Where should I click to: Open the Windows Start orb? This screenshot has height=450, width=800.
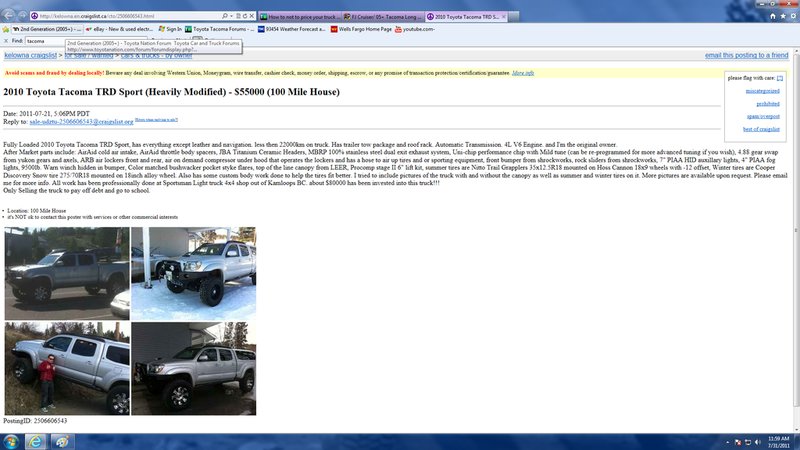click(x=11, y=441)
